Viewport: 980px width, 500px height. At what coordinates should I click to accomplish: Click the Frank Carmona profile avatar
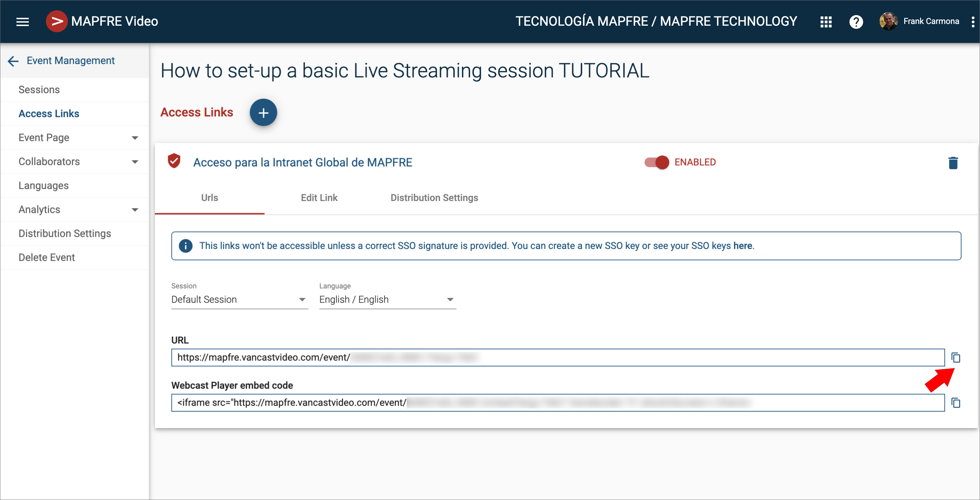coord(888,21)
